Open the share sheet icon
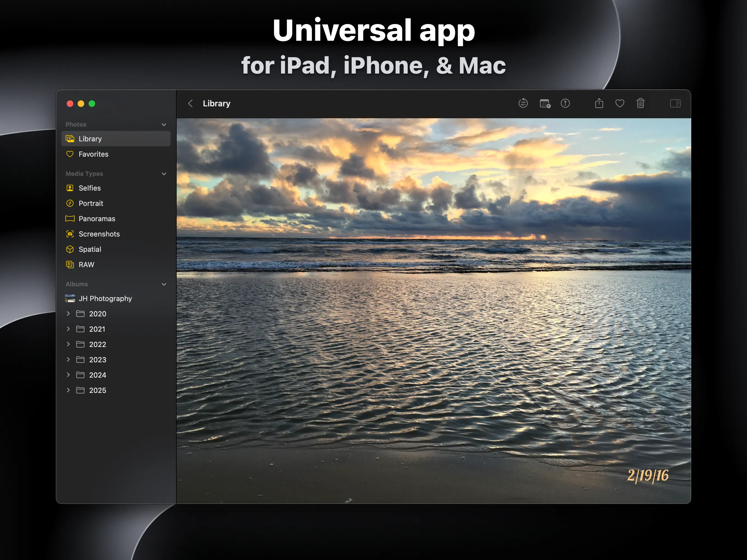This screenshot has height=560, width=747. click(x=599, y=103)
